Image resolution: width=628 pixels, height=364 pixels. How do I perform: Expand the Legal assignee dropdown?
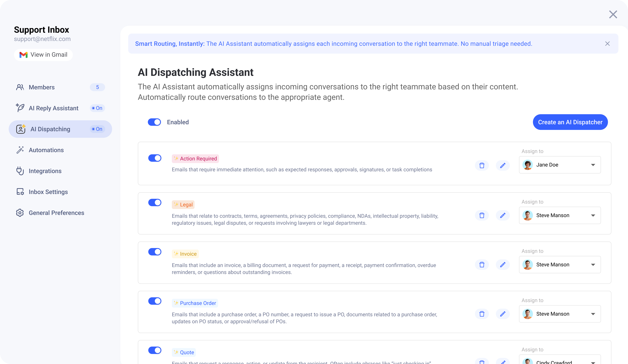560,215
